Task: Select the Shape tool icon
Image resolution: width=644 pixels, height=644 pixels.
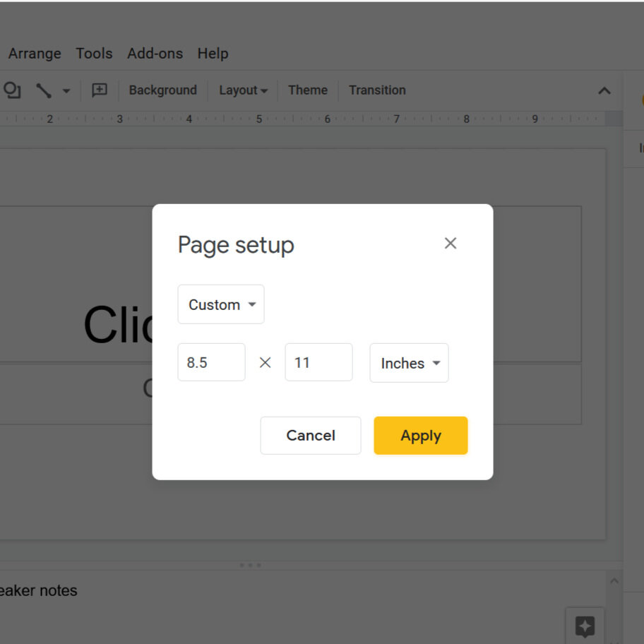Action: click(12, 90)
